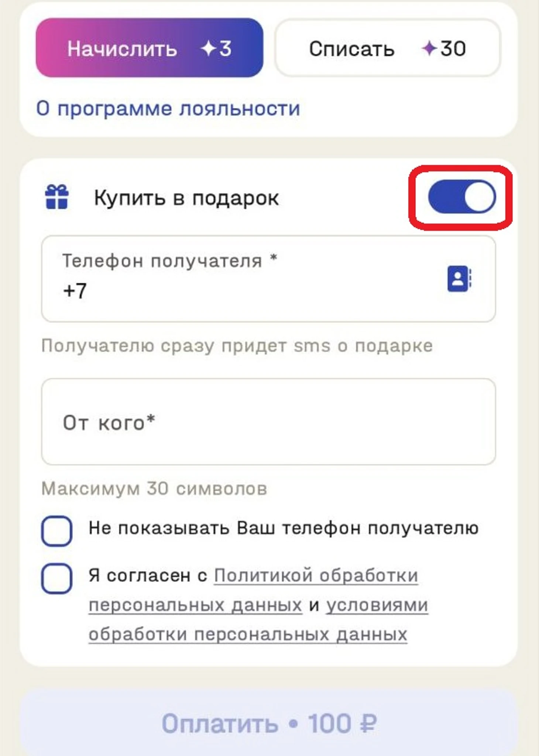Click the Максимум 30 символов hint
This screenshot has height=756, width=539.
[x=154, y=489]
